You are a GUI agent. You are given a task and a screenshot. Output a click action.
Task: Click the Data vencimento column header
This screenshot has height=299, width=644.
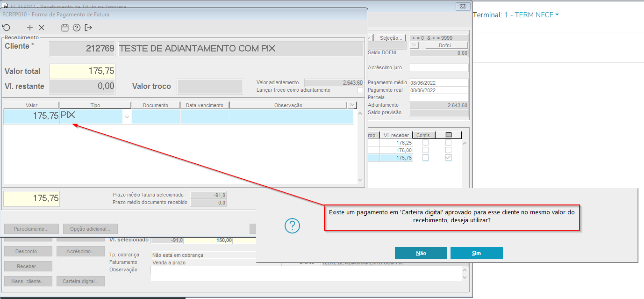pos(205,105)
